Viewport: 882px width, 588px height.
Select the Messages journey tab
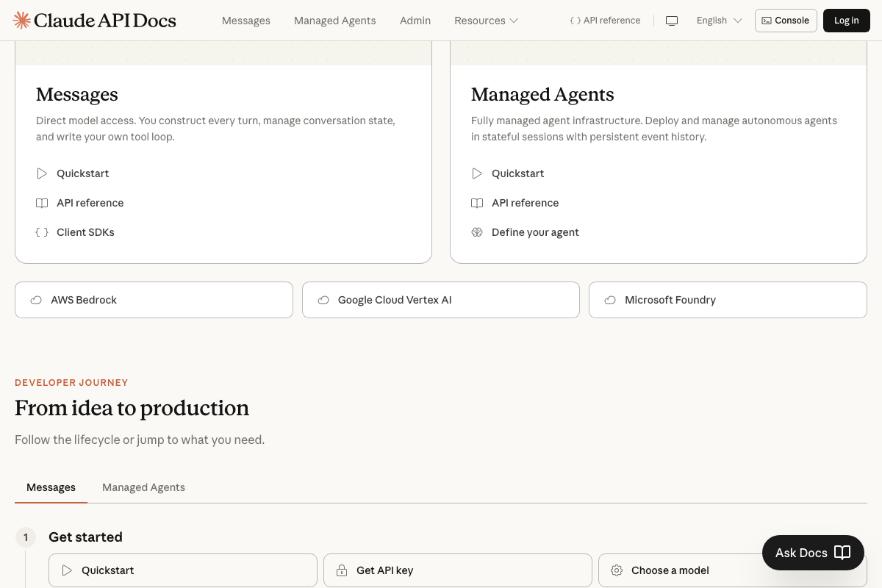(51, 487)
